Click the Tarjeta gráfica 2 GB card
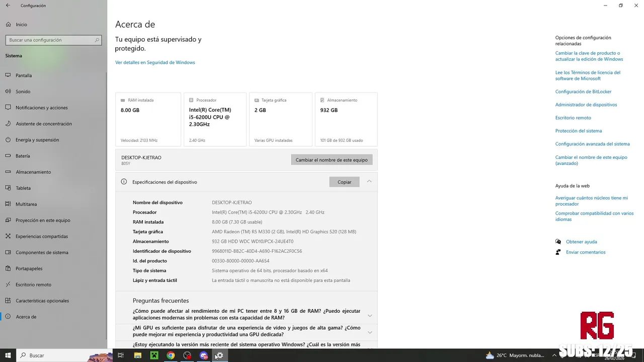 coord(281,120)
